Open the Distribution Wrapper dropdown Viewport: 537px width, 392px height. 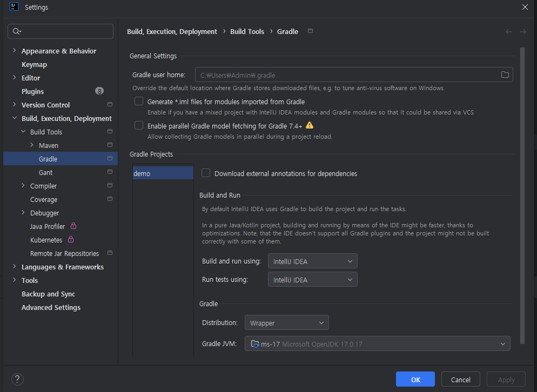(287, 323)
